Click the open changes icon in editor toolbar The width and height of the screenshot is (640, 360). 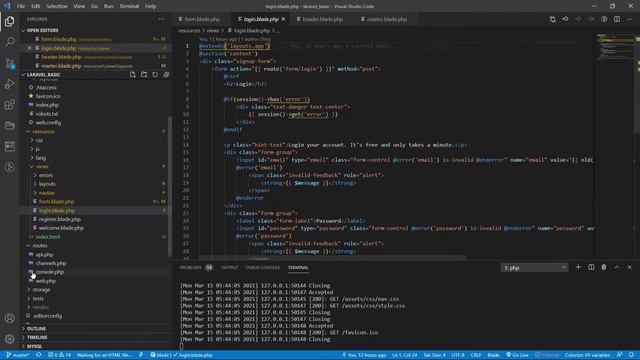click(x=552, y=19)
